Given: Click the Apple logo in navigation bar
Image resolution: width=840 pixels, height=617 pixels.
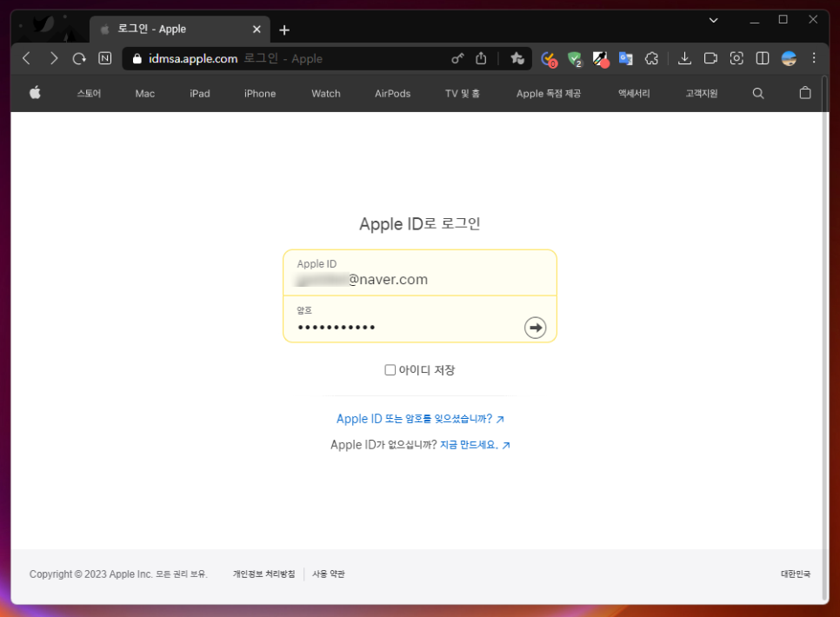Looking at the screenshot, I should [x=35, y=93].
